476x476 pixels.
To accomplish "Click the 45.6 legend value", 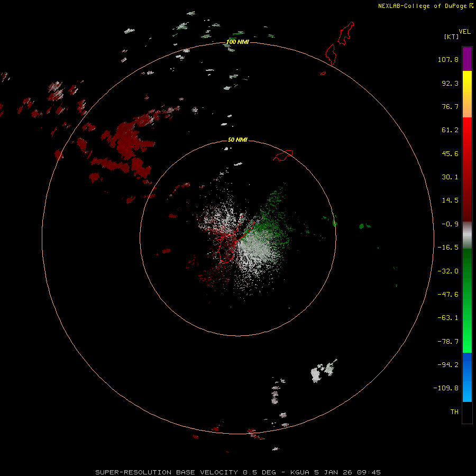I will point(450,153).
